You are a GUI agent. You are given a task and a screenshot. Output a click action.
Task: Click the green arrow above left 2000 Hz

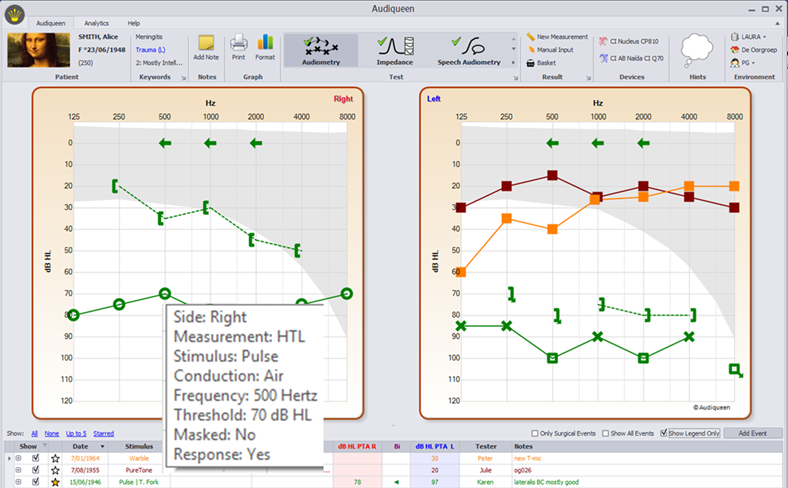click(643, 143)
